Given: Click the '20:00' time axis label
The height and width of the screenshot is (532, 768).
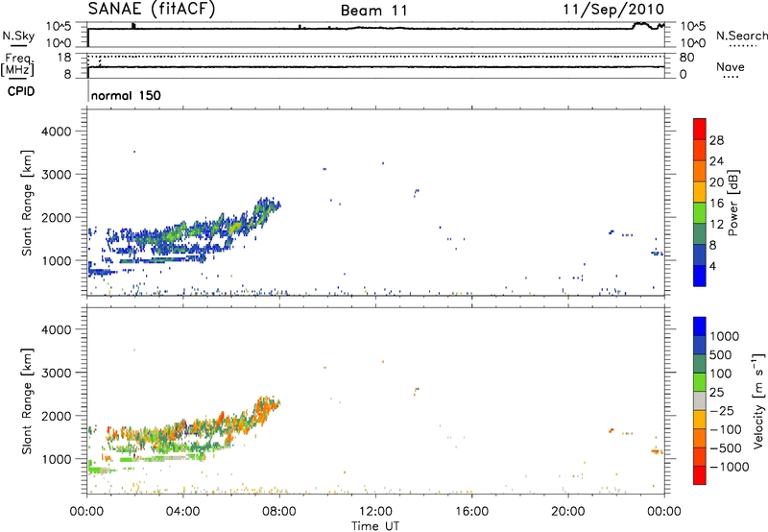Looking at the screenshot, I should [567, 512].
